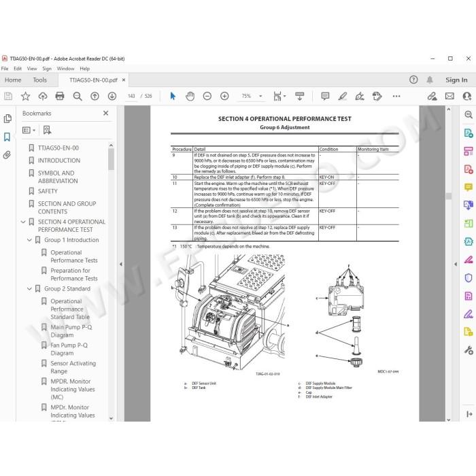The height and width of the screenshot is (476, 476).
Task: Open Export PDF tool in right pane
Action: pos(468,133)
